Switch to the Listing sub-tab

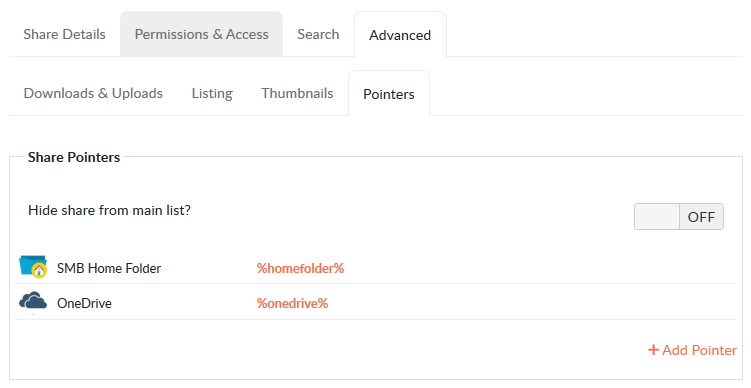pos(212,93)
